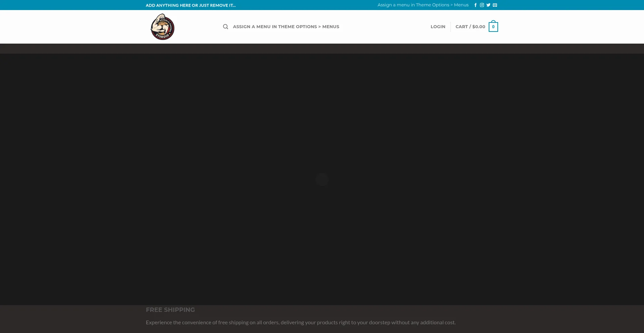Click the word 'doorstep' in the description
This screenshot has width=644, height=333.
click(379, 323)
